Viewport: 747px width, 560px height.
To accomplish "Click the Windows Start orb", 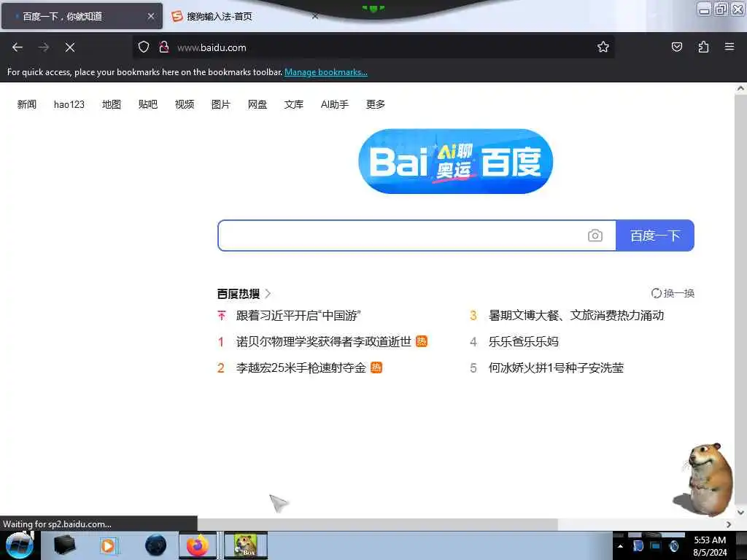I will 20,545.
